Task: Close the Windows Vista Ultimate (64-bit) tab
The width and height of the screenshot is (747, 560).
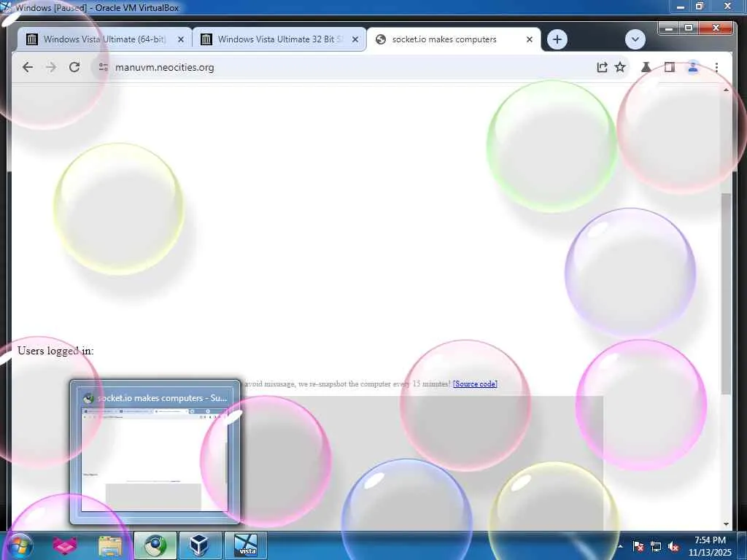Action: tap(181, 39)
